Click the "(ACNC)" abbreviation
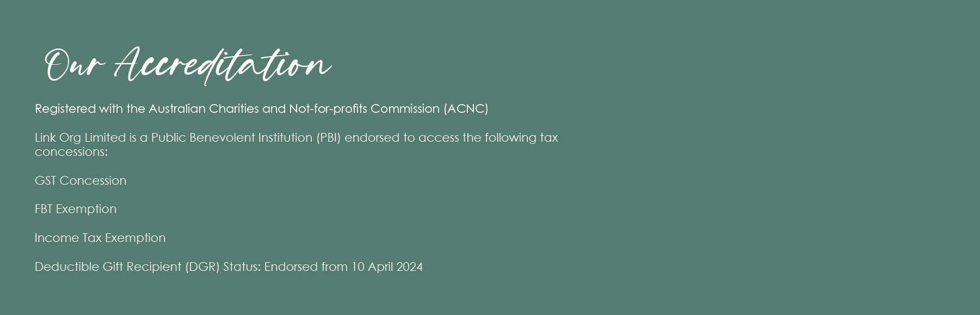 tap(466, 109)
